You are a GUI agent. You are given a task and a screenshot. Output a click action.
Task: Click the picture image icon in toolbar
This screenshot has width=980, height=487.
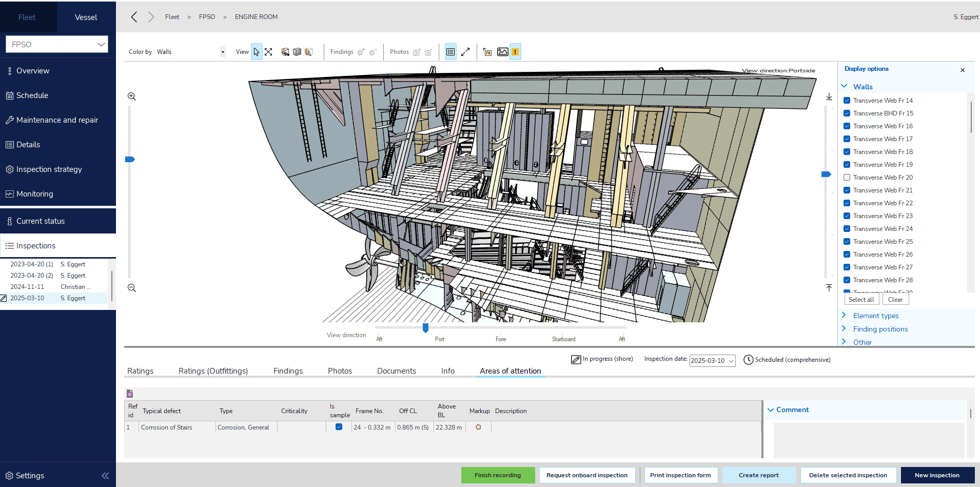[x=503, y=52]
